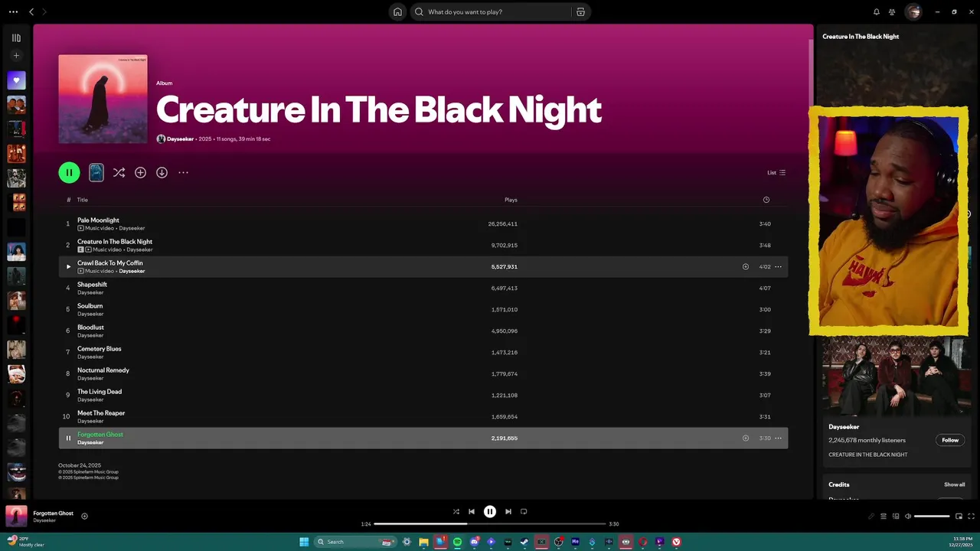The image size is (980, 551).
Task: Open more options for Crawl Back To My Coffin
Action: pyautogui.click(x=778, y=266)
